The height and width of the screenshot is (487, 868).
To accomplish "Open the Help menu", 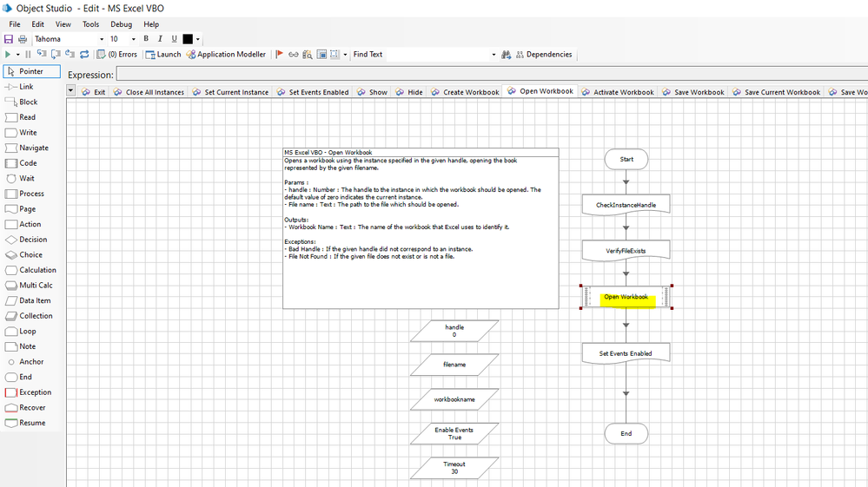I will pos(151,24).
